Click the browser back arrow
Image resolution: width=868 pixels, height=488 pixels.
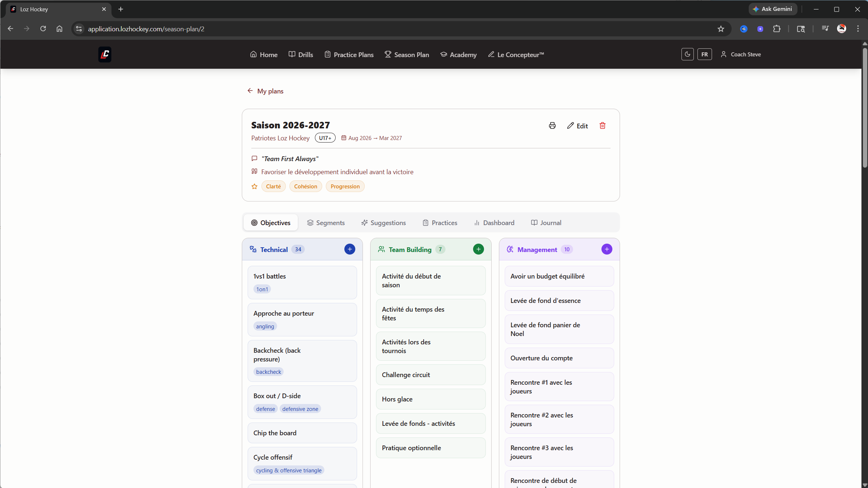tap(10, 29)
